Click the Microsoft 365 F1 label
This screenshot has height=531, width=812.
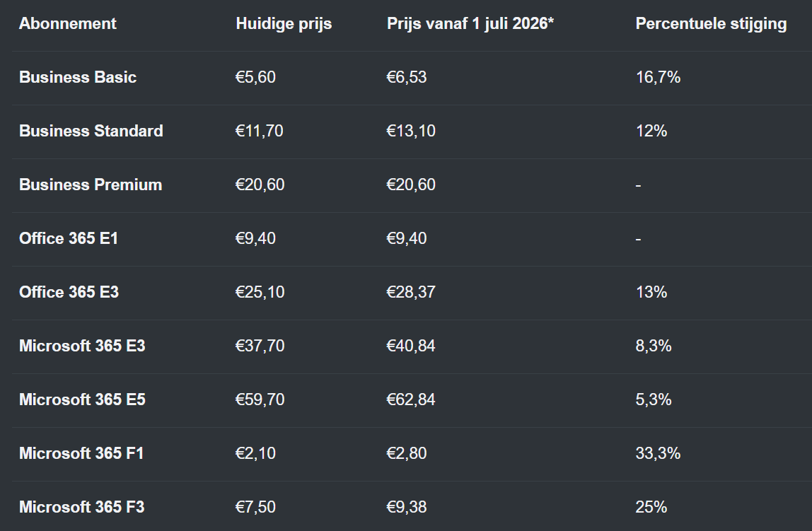point(81,453)
